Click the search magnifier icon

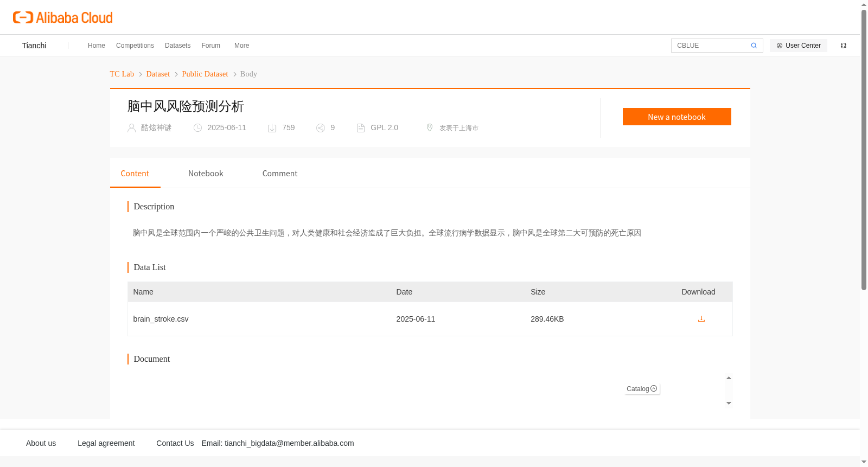coord(754,46)
